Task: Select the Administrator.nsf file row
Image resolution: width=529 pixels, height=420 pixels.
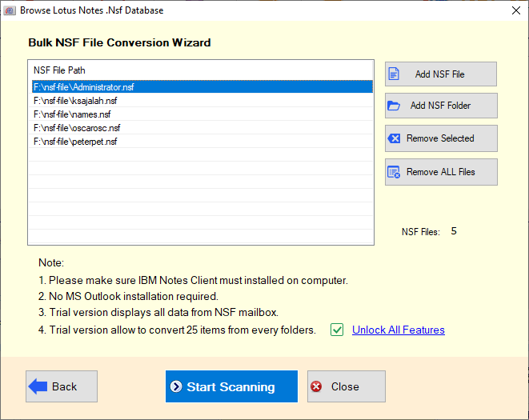Action: (x=83, y=86)
